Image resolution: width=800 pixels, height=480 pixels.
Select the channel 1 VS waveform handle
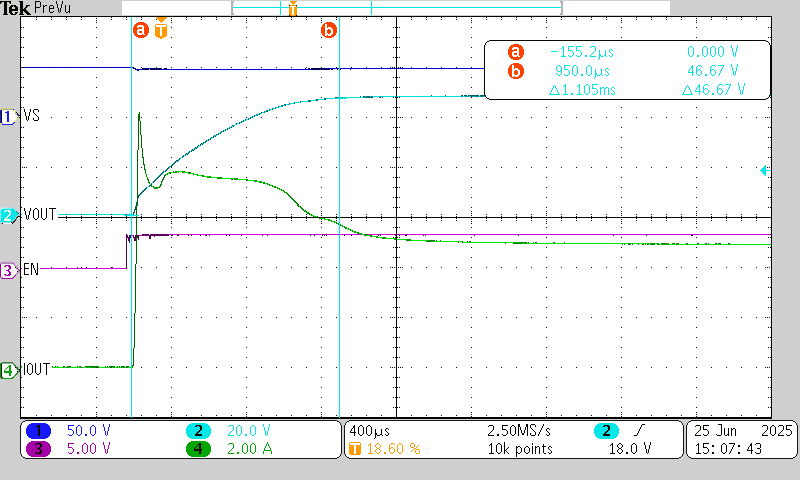(x=9, y=116)
